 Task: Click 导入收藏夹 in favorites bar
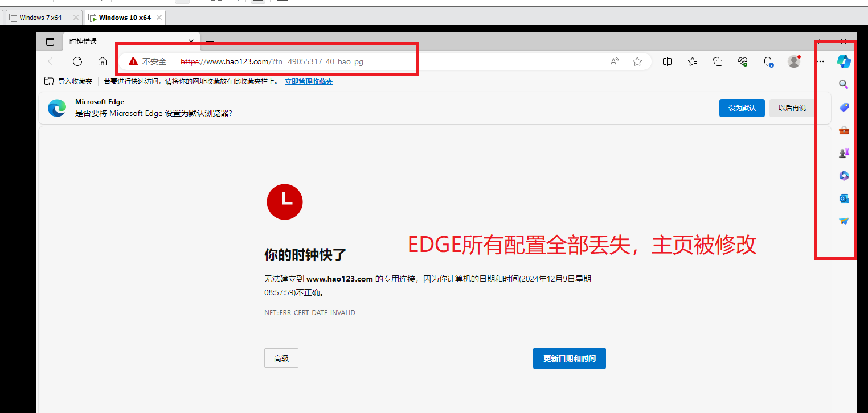point(68,81)
